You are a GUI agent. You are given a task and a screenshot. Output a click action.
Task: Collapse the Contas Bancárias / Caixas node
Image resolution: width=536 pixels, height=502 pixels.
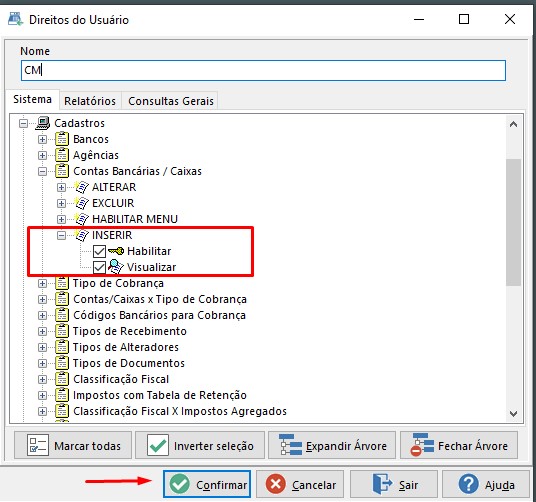click(x=42, y=171)
